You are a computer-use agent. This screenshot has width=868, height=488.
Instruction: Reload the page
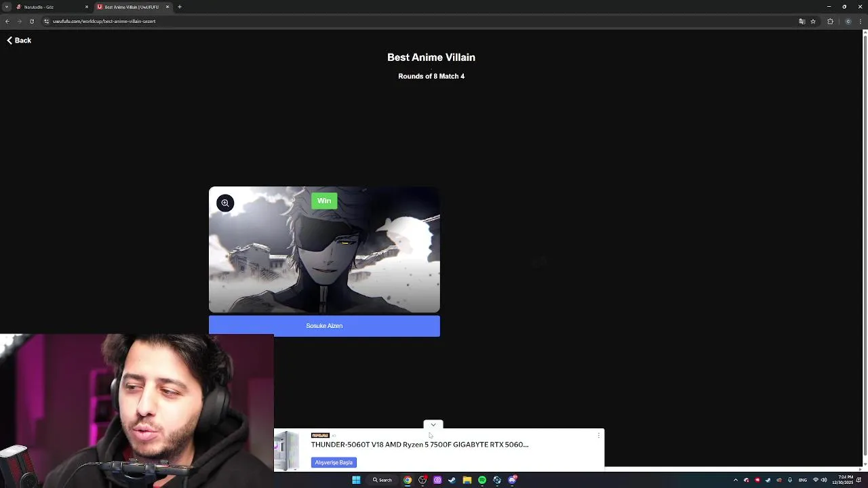point(31,21)
